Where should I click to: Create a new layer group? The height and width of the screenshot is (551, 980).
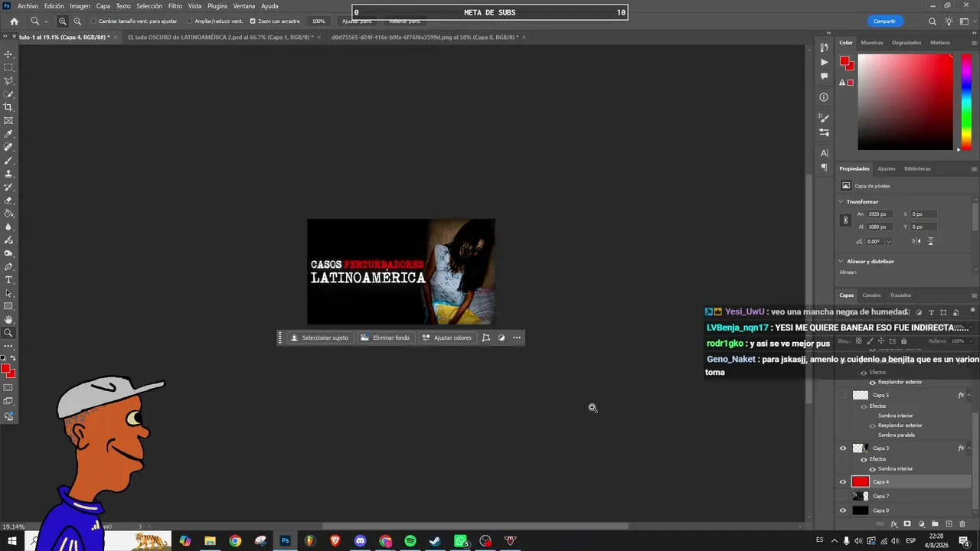tap(935, 524)
